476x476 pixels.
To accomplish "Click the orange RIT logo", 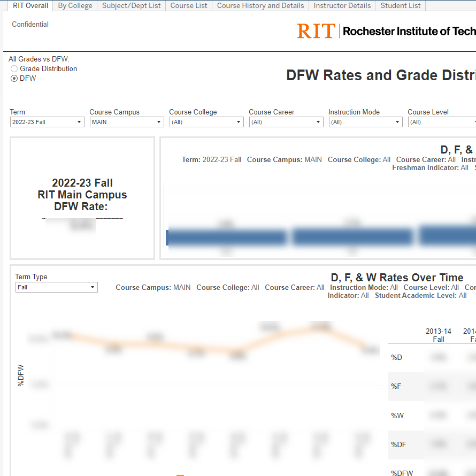I will tap(316, 31).
